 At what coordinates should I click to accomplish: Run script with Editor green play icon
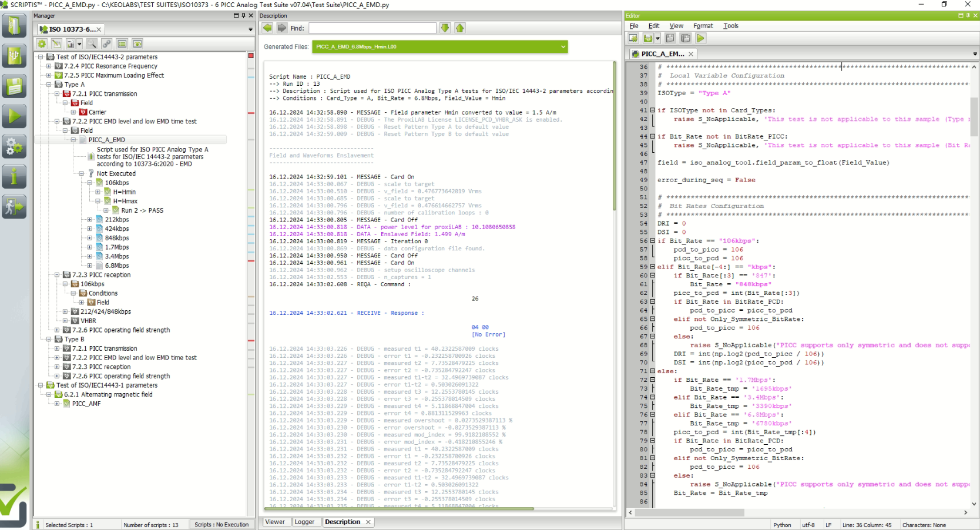[x=700, y=38]
